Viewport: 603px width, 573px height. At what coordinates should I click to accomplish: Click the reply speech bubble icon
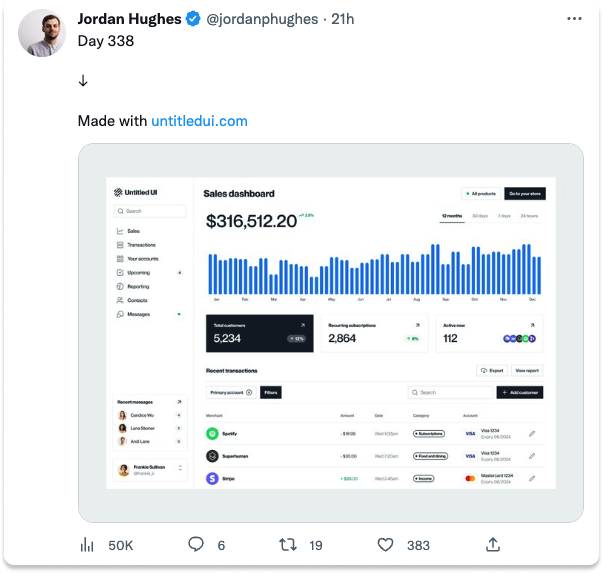click(196, 544)
